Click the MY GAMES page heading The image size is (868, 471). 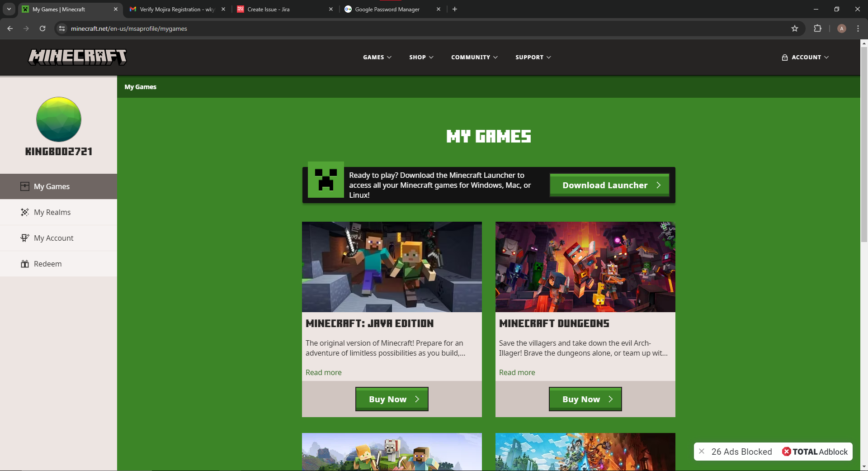coord(489,136)
